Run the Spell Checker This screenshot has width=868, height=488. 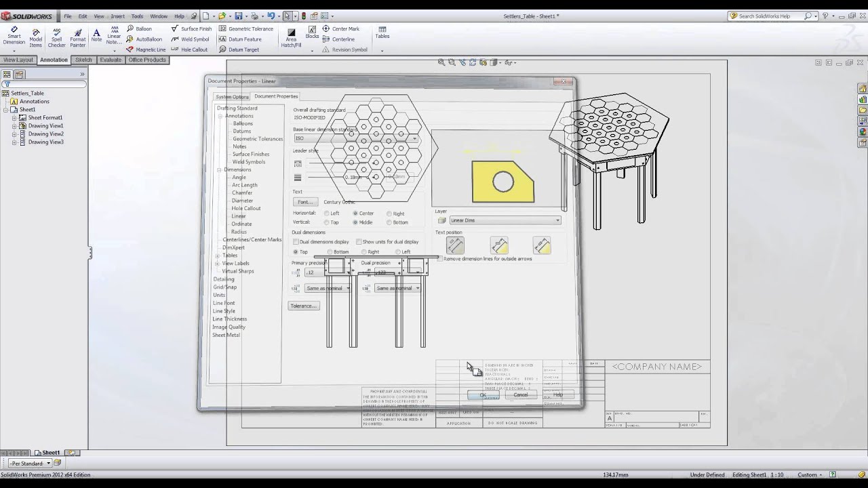point(57,37)
